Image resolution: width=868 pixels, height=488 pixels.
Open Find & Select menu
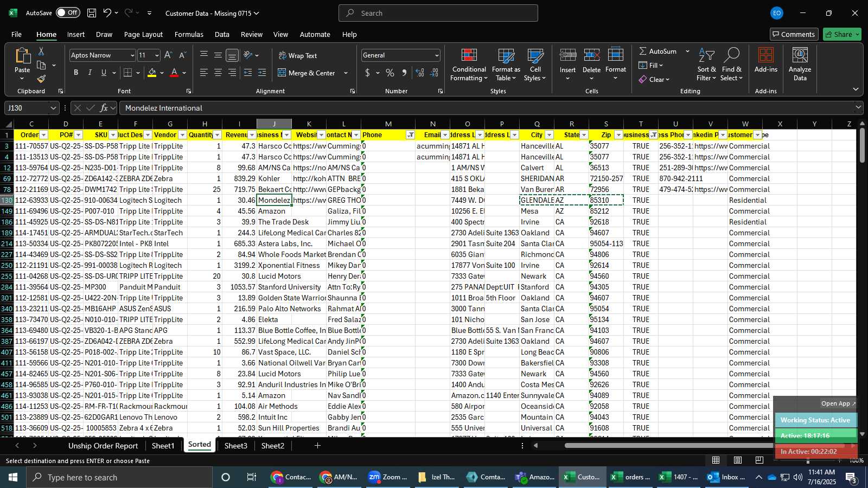click(731, 65)
